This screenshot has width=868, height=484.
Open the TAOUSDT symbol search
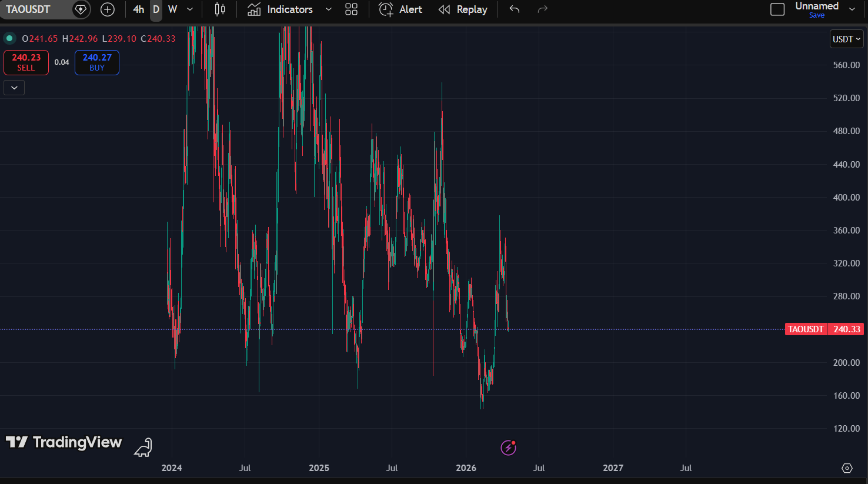(x=28, y=9)
